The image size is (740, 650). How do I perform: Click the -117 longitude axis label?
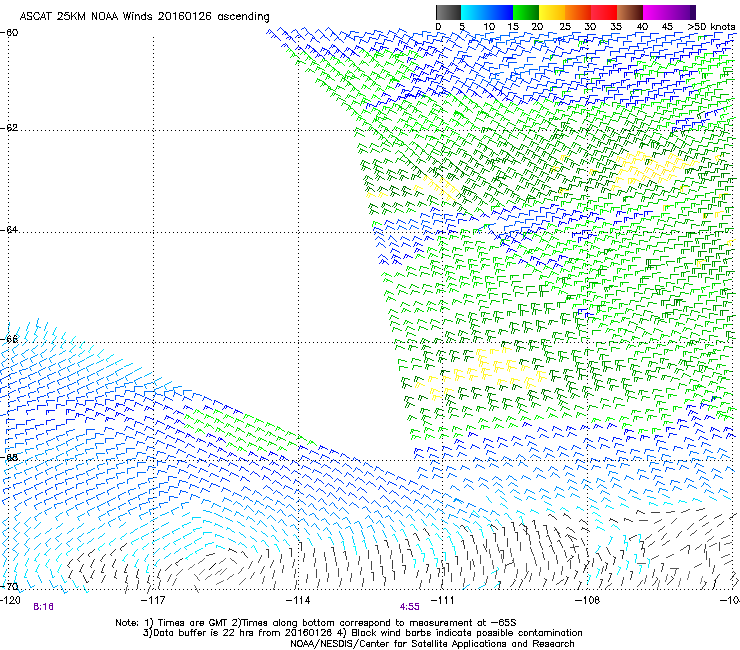[154, 600]
